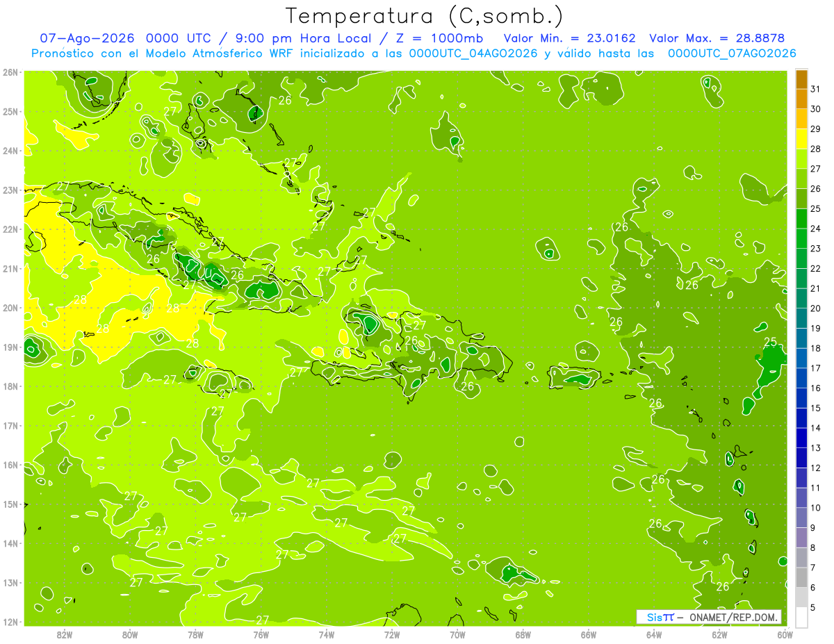Click the teal color bar segment between 19 and 20

[801, 318]
